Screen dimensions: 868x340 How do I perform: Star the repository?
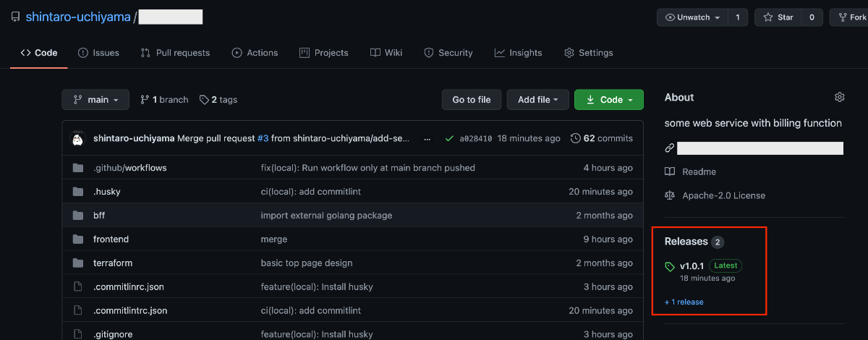(x=778, y=17)
